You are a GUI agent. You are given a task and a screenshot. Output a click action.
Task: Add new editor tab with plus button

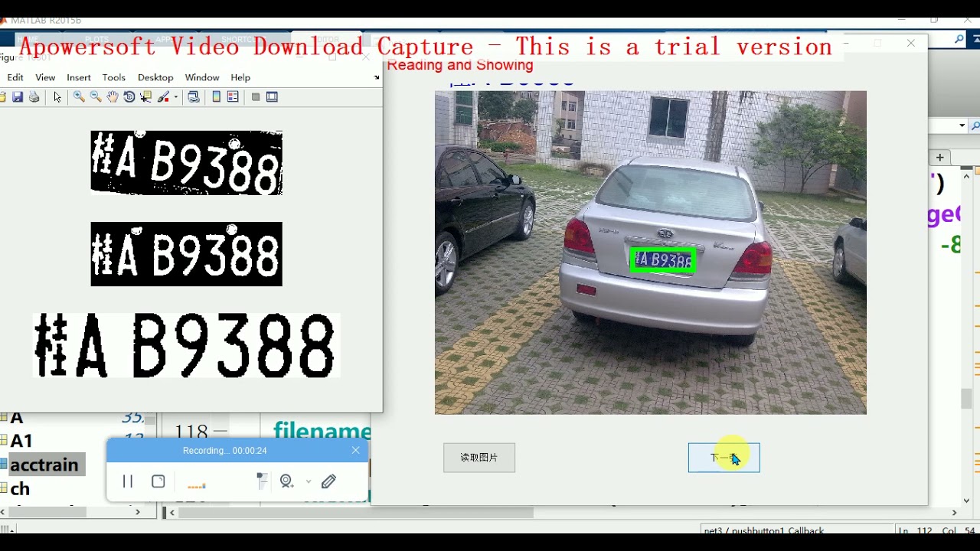pos(939,158)
